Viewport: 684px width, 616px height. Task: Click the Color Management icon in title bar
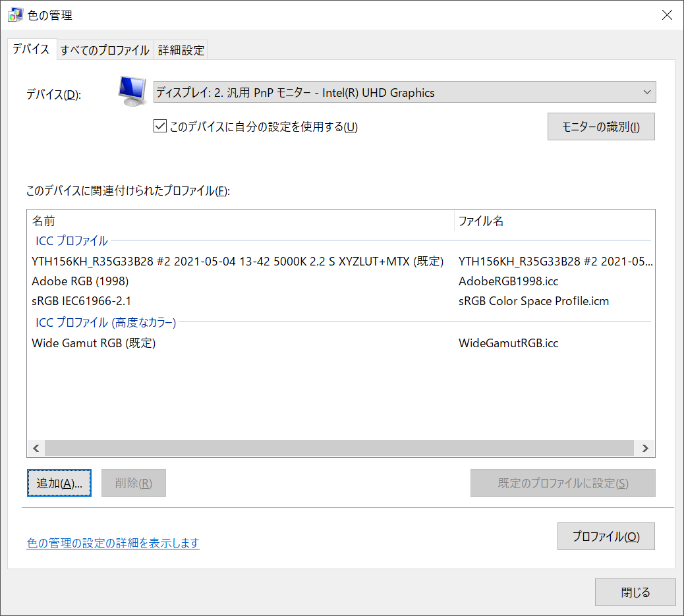[14, 14]
